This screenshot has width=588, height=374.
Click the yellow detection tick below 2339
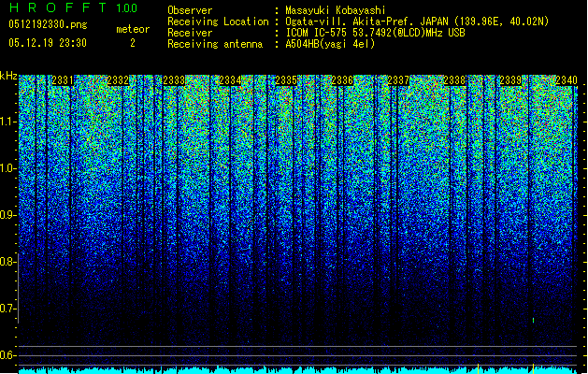(533, 368)
